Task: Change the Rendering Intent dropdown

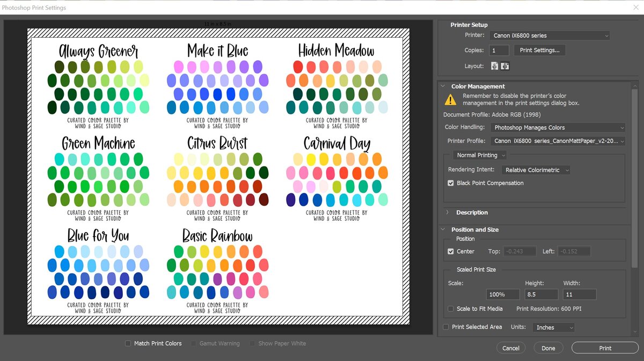Action: 536,170
